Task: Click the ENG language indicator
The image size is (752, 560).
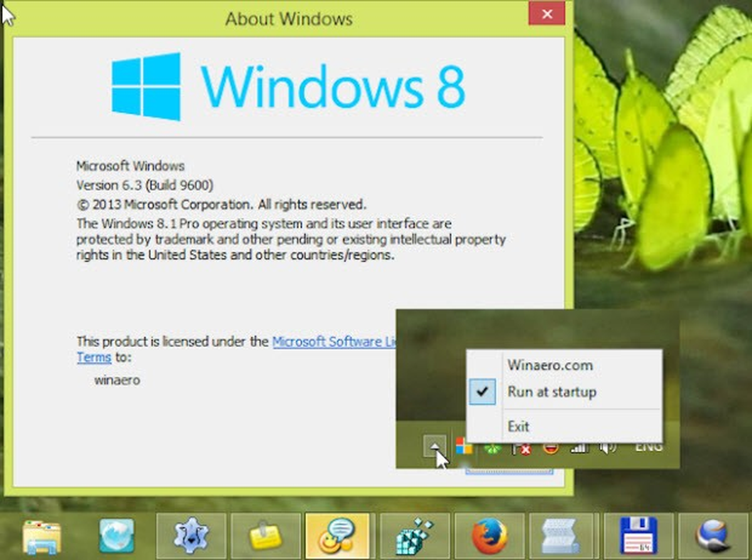Action: (649, 447)
